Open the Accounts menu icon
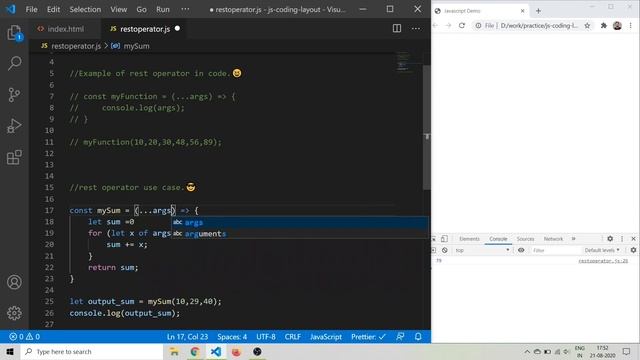The height and width of the screenshot is (360, 640). (x=14, y=282)
